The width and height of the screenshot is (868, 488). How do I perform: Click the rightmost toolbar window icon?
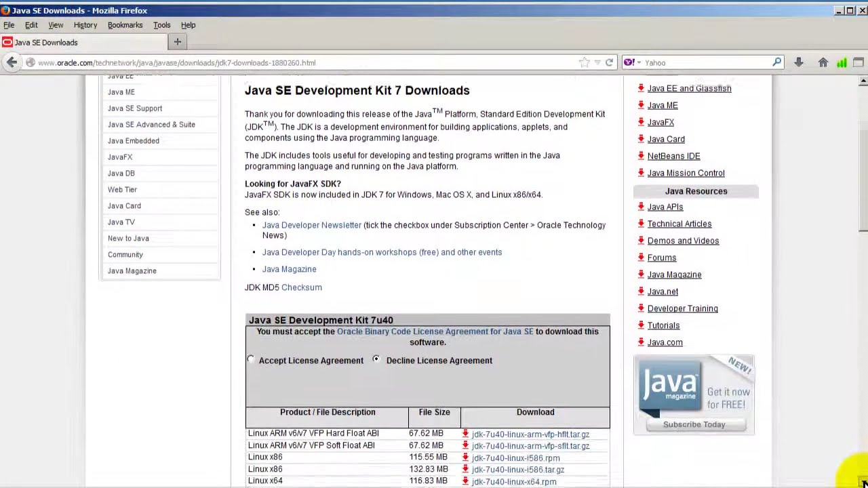[858, 62]
